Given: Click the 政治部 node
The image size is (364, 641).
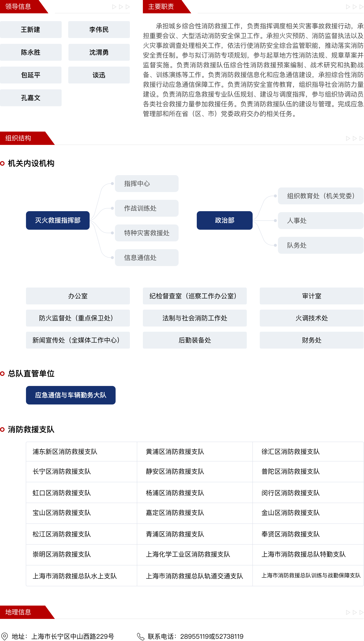Looking at the screenshot, I should coord(225,220).
